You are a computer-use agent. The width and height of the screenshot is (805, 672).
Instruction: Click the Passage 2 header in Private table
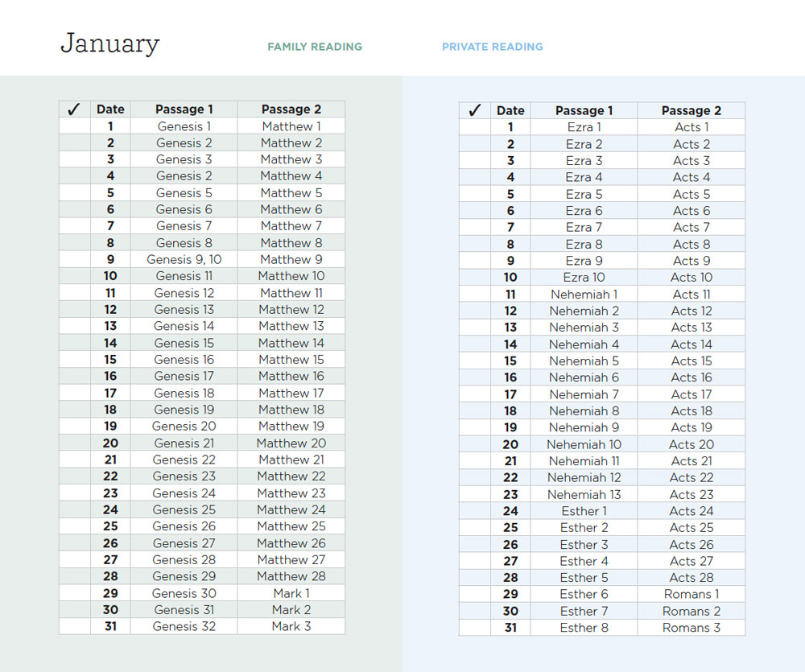[x=691, y=110]
